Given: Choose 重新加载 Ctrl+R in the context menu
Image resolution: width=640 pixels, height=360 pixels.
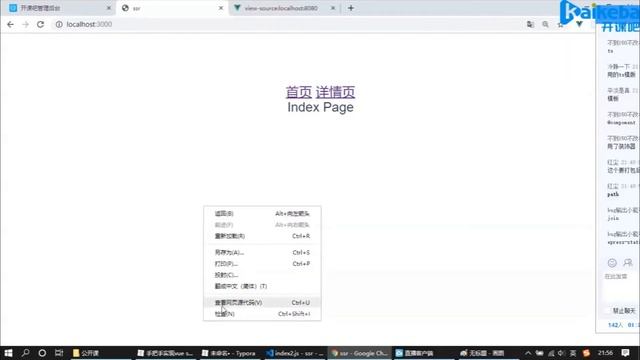Looking at the screenshot, I should [x=262, y=236].
